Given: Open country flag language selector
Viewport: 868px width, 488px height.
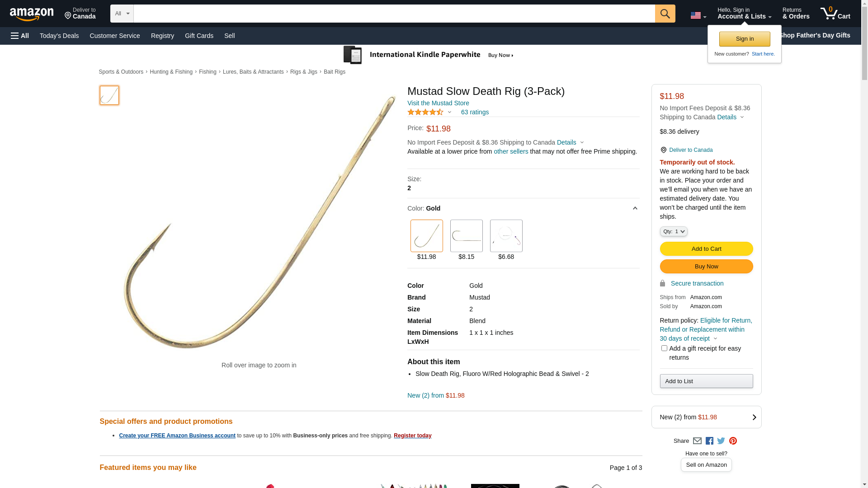Looking at the screenshot, I should coord(698,15).
